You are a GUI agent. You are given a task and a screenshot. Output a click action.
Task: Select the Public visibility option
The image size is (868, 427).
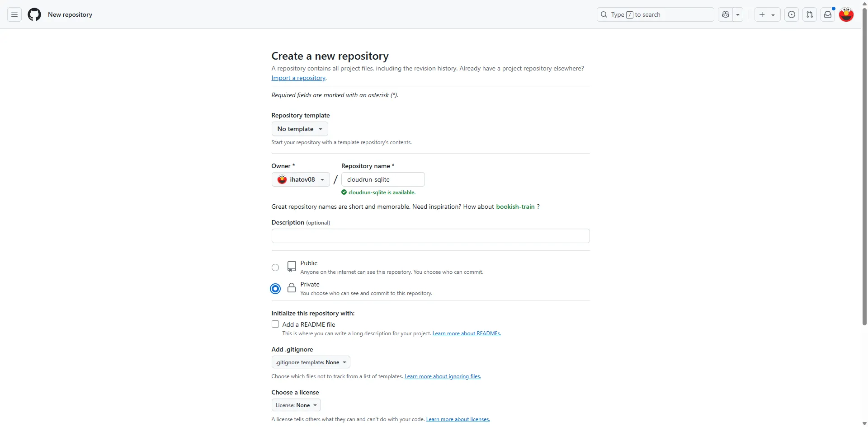275,267
